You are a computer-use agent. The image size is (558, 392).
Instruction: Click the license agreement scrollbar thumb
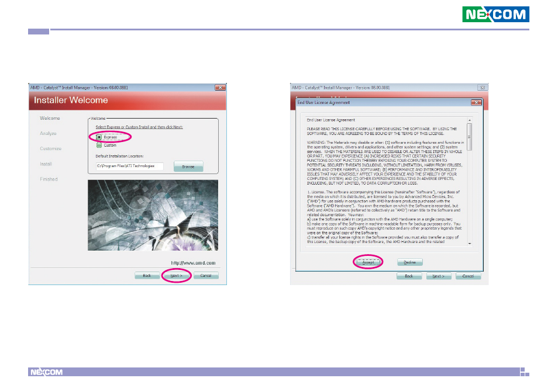click(x=470, y=137)
